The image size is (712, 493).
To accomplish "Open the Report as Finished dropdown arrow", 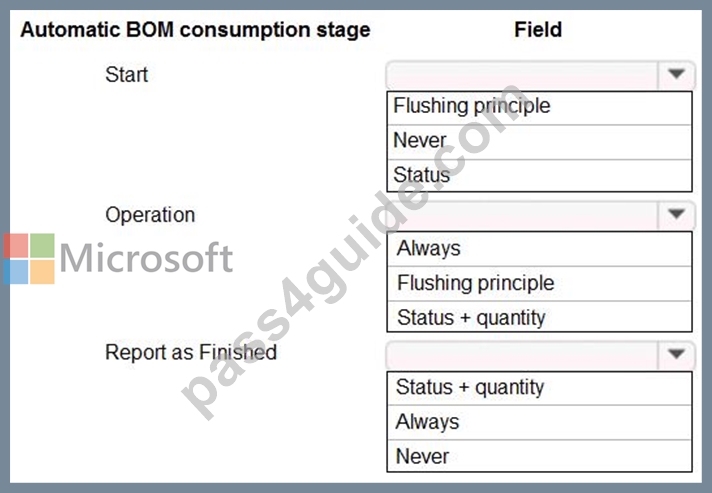I will point(676,354).
